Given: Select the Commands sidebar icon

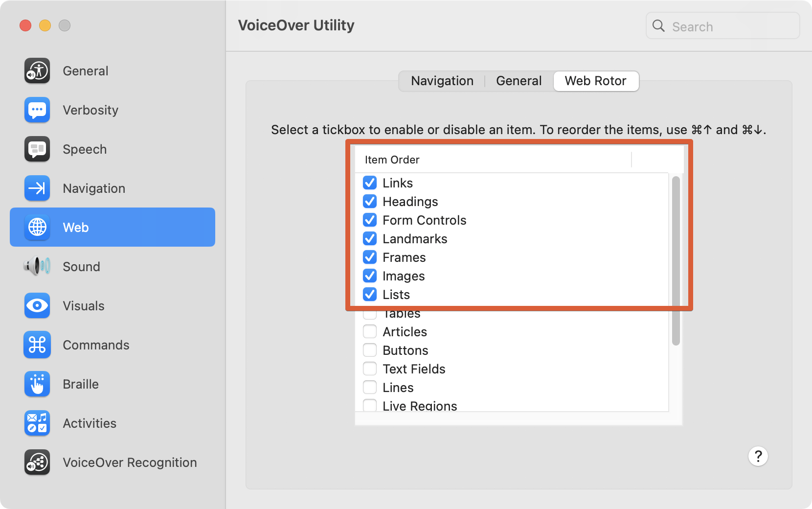Looking at the screenshot, I should (37, 345).
